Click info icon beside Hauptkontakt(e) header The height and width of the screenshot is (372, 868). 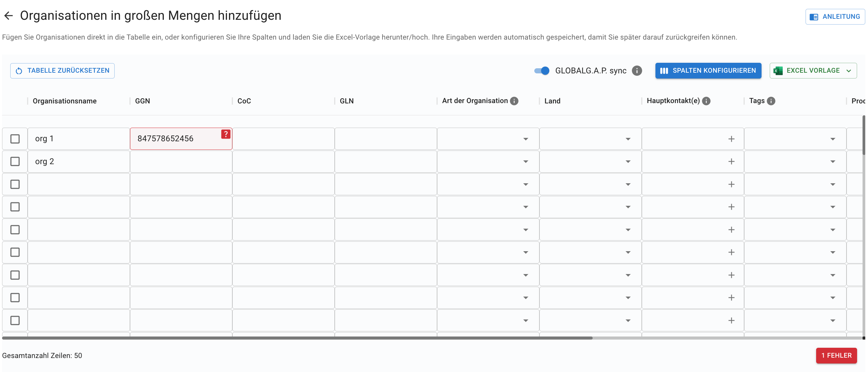[706, 101]
